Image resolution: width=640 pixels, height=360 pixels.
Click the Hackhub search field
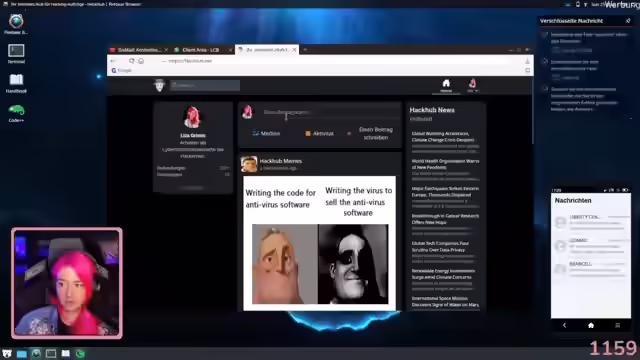205,85
